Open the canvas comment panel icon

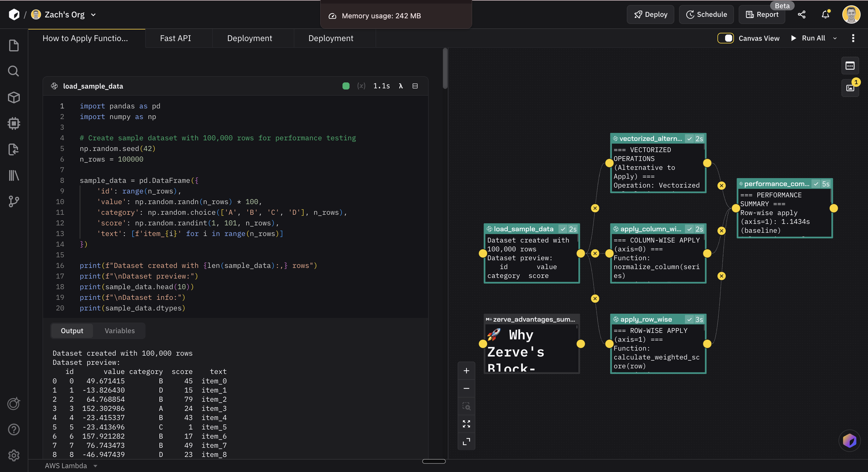850,66
